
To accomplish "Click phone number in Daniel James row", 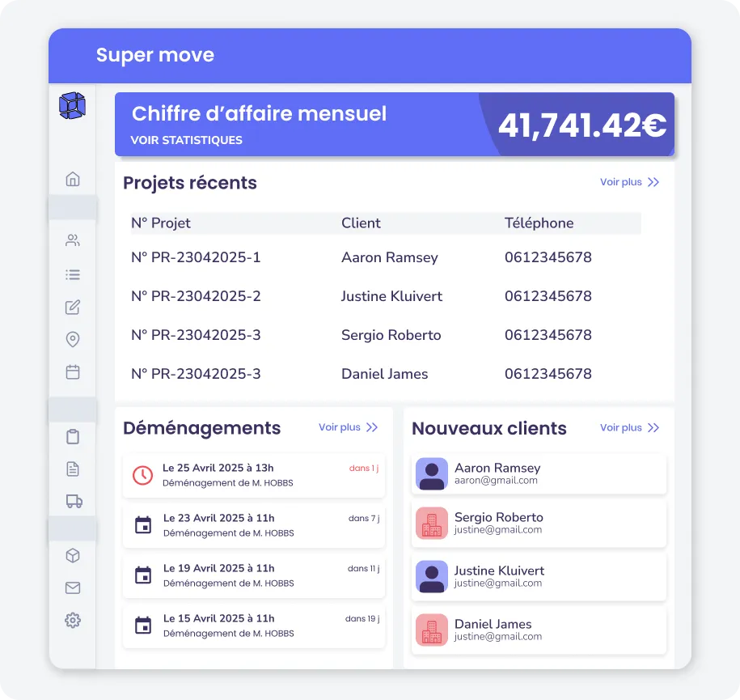I will click(548, 374).
